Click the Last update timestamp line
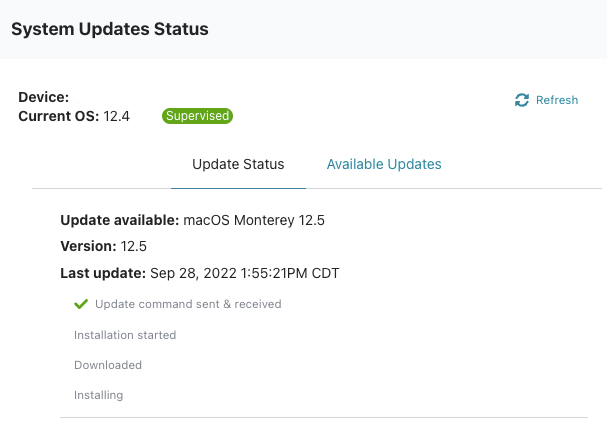This screenshot has height=447, width=607. tap(200, 273)
